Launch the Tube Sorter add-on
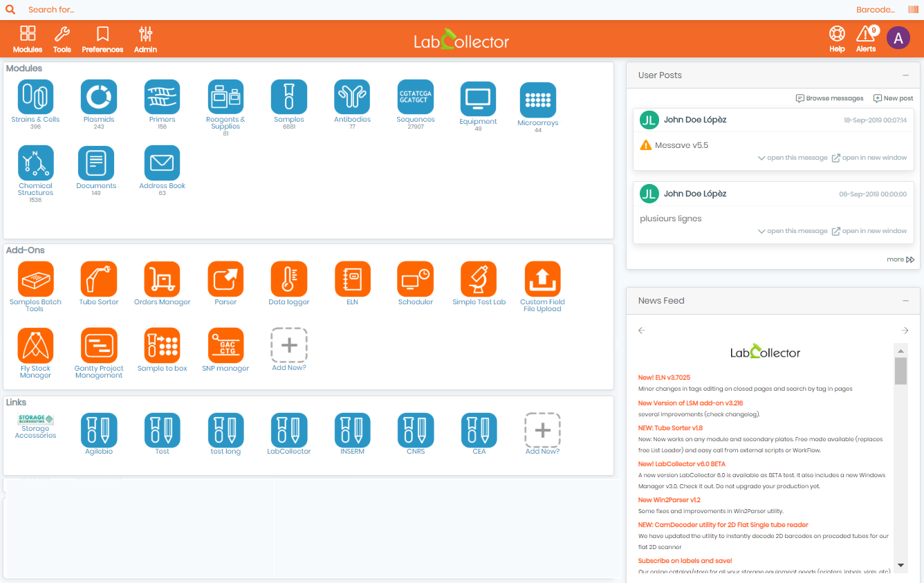 pyautogui.click(x=99, y=279)
